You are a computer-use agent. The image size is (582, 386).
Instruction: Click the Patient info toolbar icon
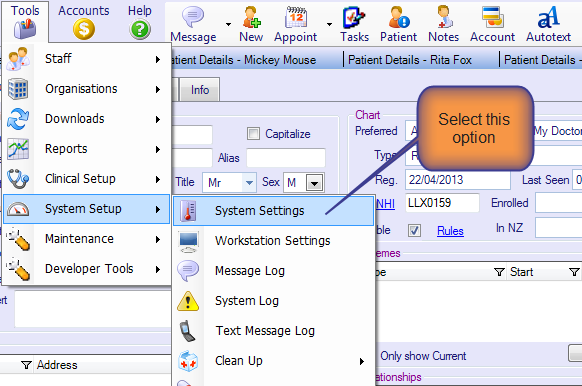tap(399, 17)
